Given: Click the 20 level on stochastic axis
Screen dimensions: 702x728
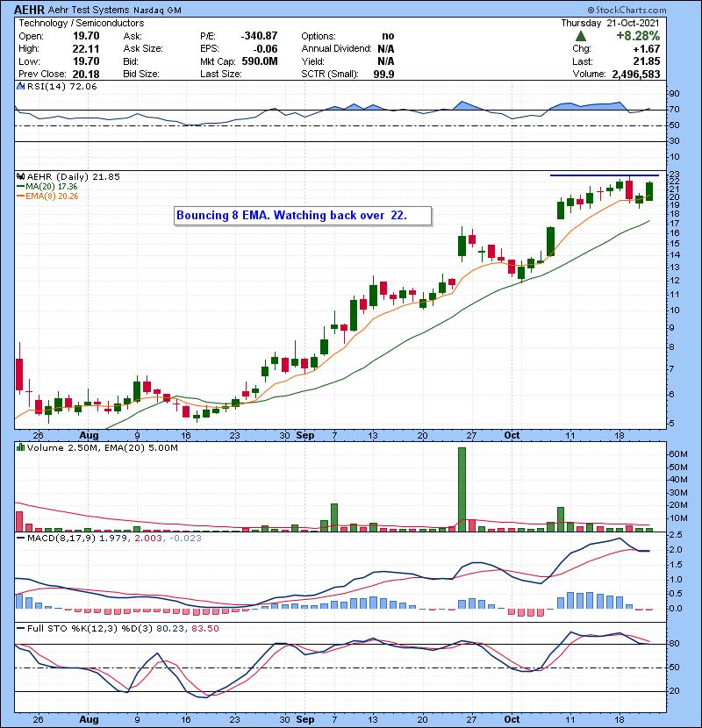Looking at the screenshot, I should coord(674,691).
